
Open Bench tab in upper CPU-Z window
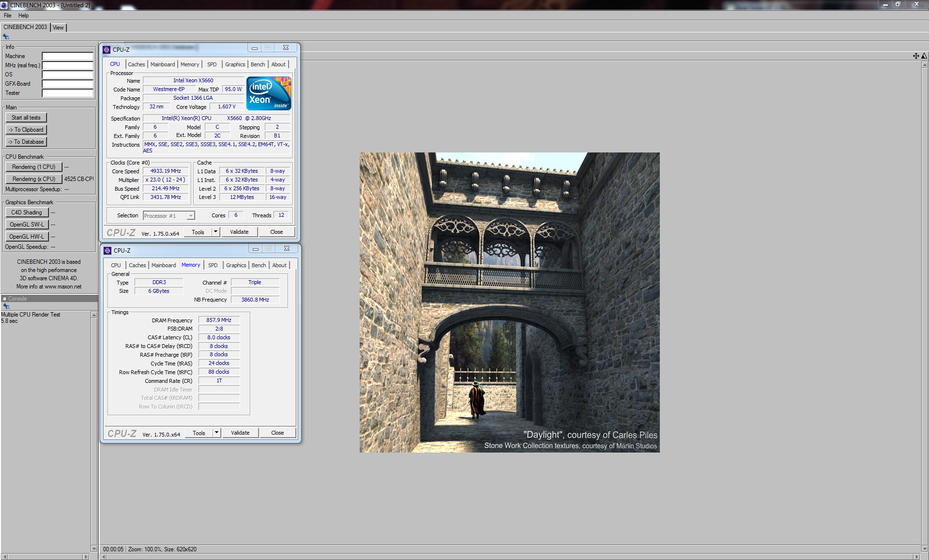coord(258,64)
